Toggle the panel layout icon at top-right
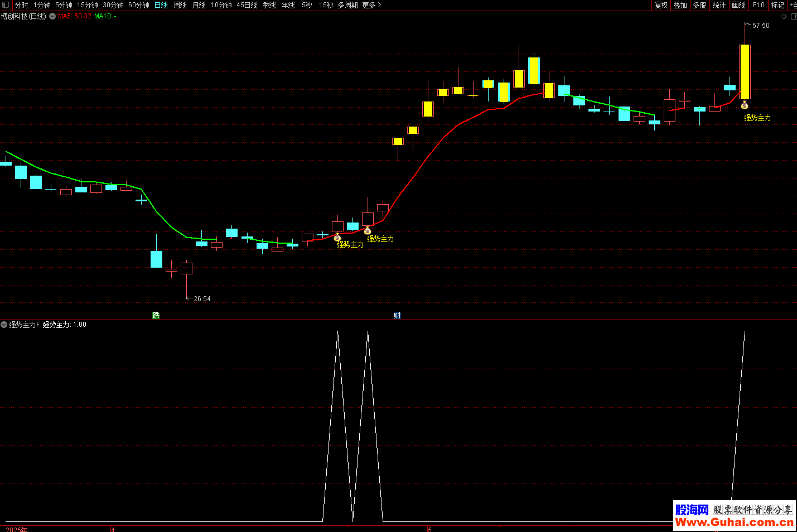Viewport: 797px width, 532px height. (x=794, y=17)
